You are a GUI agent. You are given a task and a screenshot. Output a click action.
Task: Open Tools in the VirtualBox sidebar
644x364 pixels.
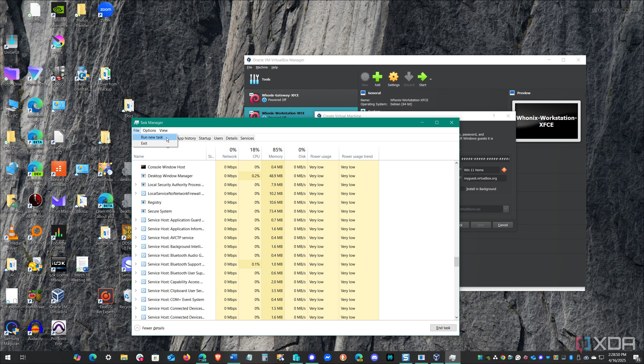(x=266, y=79)
